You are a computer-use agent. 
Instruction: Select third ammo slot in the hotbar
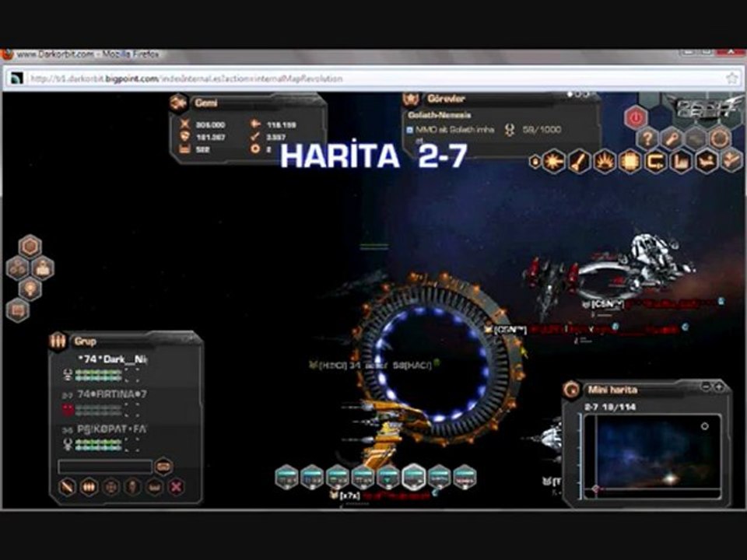[338, 477]
